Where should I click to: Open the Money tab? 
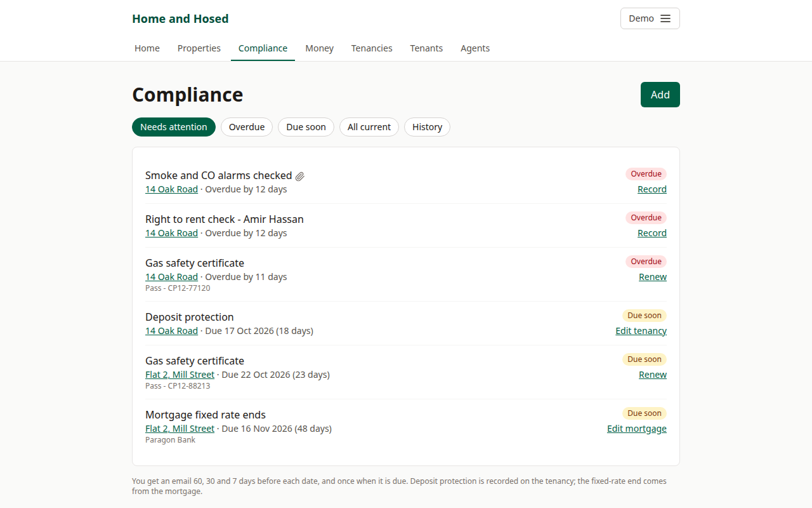(319, 48)
